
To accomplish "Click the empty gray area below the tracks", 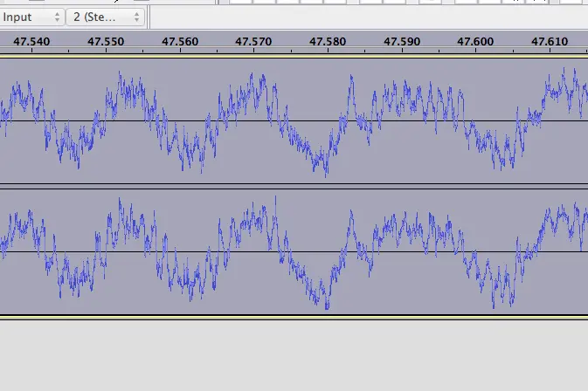I will click(x=294, y=353).
